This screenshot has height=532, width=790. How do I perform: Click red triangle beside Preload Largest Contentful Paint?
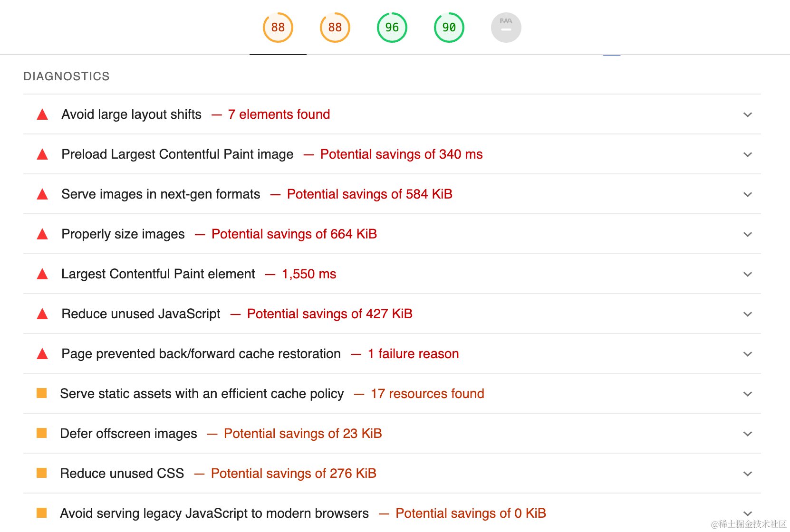[42, 154]
